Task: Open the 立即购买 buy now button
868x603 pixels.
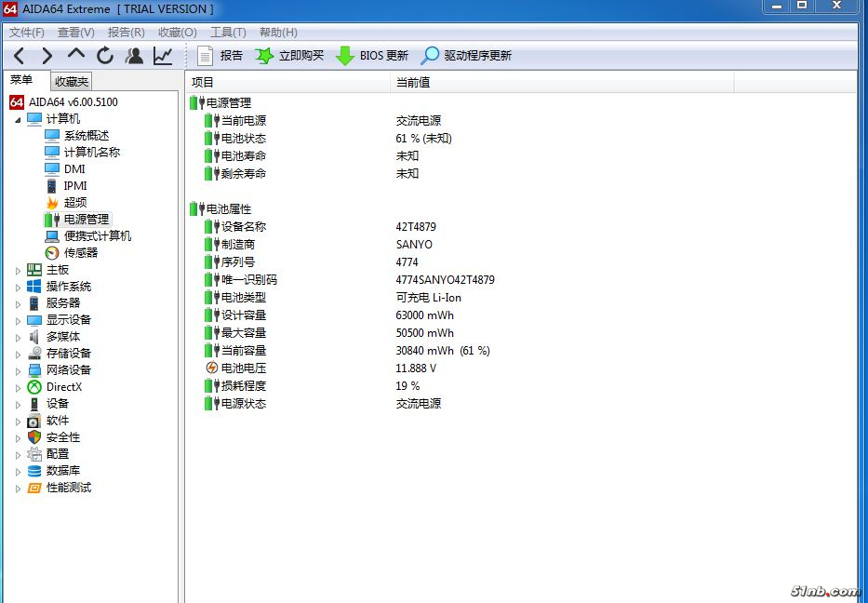Action: tap(289, 56)
